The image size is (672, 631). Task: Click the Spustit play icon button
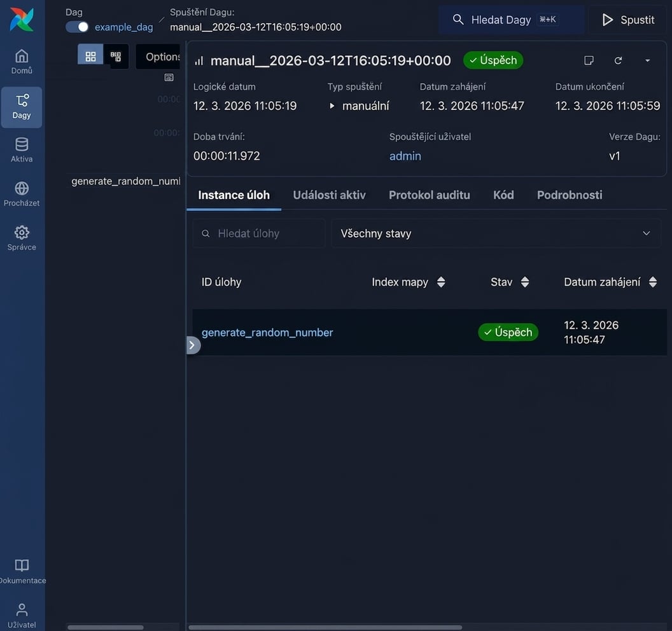pos(628,20)
